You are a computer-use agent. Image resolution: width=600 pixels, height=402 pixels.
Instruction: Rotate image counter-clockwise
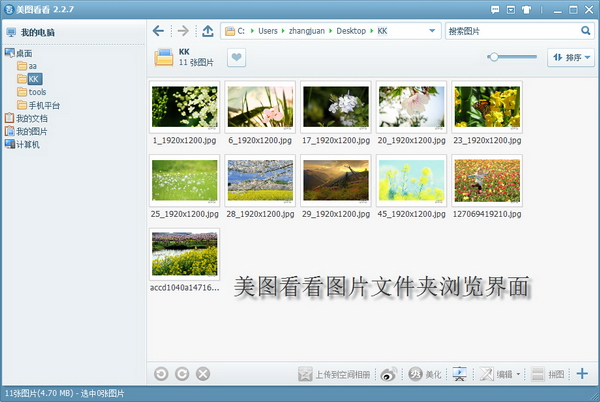point(161,374)
